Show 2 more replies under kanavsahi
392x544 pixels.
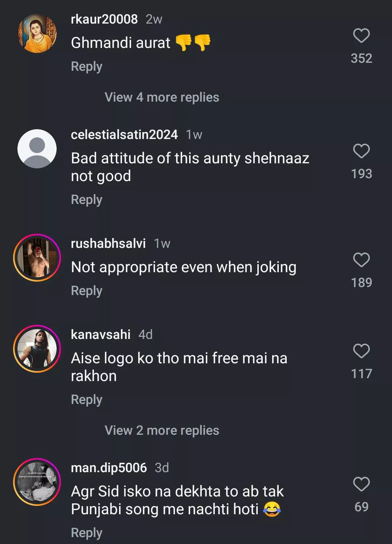162,430
